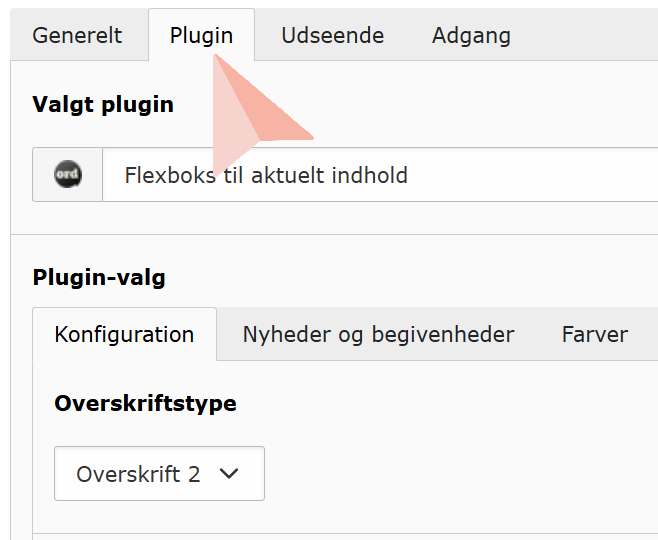Open the Overskrift 2 heading type dropdown

coord(159,474)
